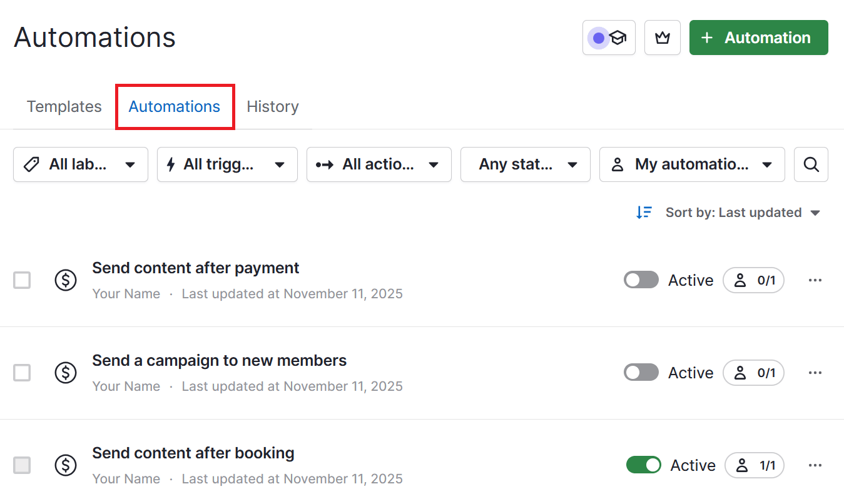This screenshot has width=844, height=504.
Task: Switch to the History tab
Action: click(273, 106)
